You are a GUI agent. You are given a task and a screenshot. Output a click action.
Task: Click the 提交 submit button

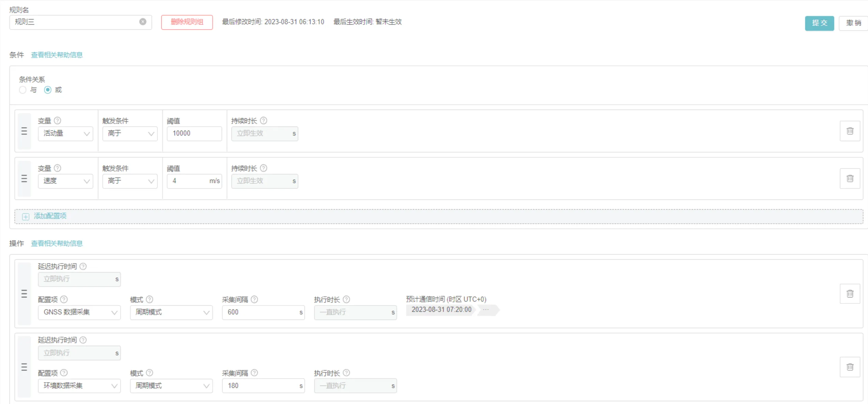819,23
